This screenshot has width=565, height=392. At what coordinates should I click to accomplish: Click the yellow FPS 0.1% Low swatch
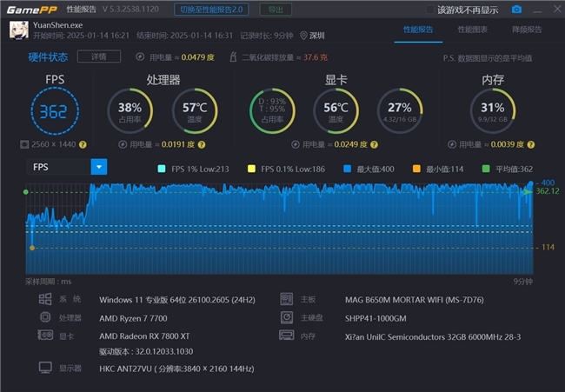point(251,169)
